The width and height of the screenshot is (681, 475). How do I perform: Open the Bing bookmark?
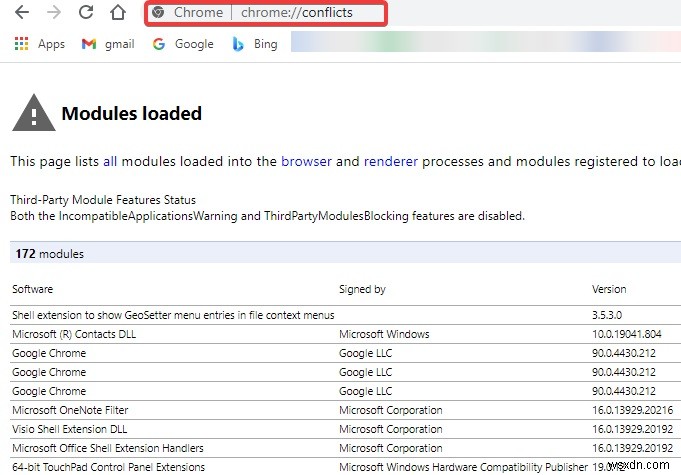[255, 44]
